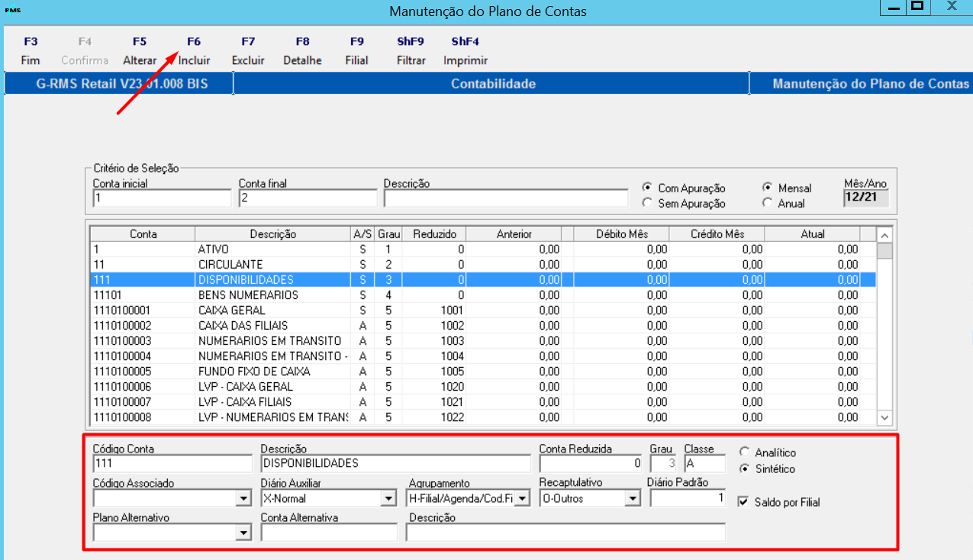Expand the Diário Auxiliar dropdown
The height and width of the screenshot is (560, 973).
[x=388, y=499]
